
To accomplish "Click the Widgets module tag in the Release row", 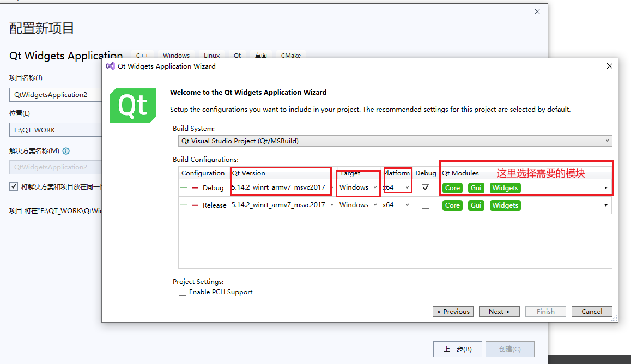I will coord(505,205).
